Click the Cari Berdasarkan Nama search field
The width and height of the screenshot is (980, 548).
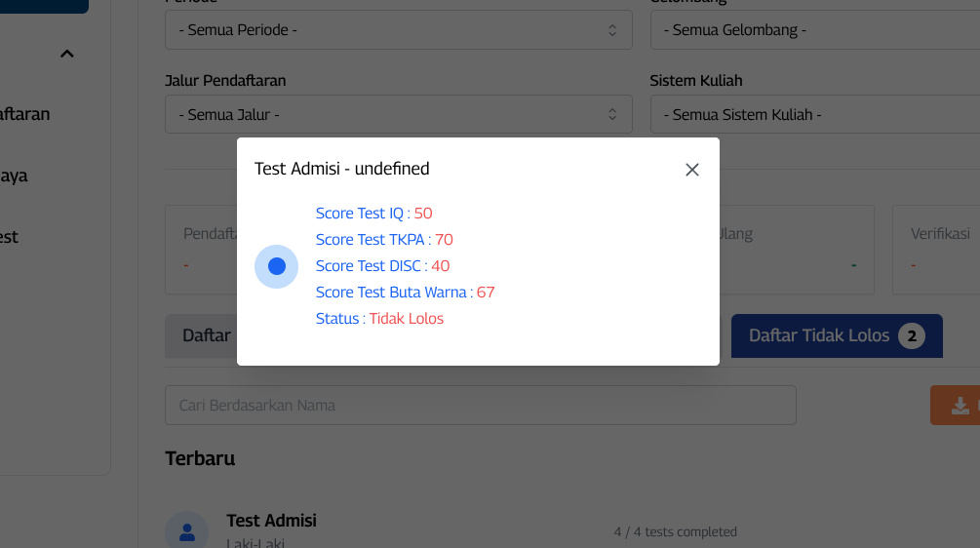(481, 405)
